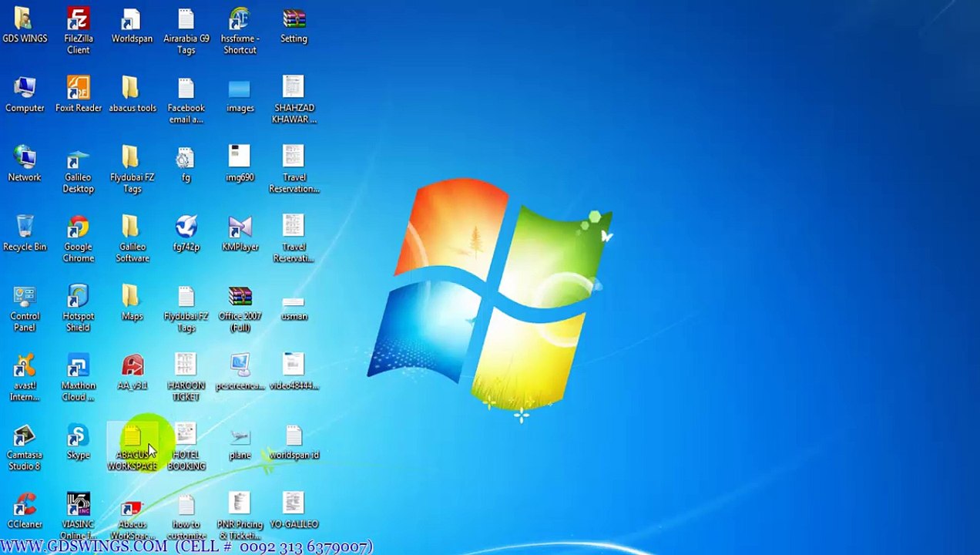Image resolution: width=980 pixels, height=555 pixels.
Task: Select the YO-GALILEO document
Action: (294, 511)
